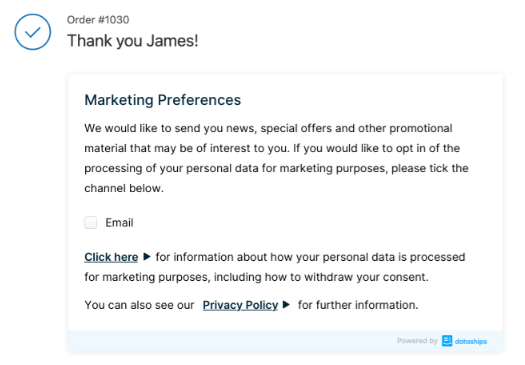Viewport: 525px width, 365px height.
Task: Tick the Email marketing checkbox
Action: click(x=90, y=222)
